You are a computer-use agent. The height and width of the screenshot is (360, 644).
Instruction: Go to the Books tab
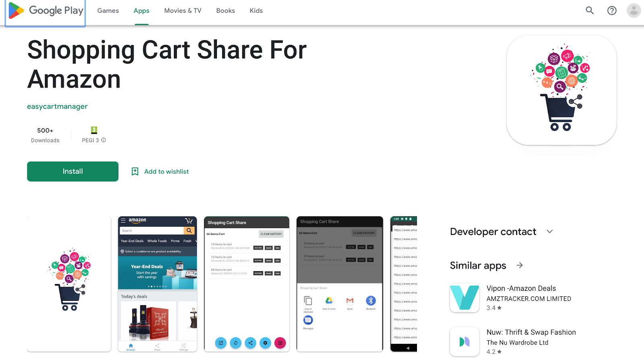point(225,11)
